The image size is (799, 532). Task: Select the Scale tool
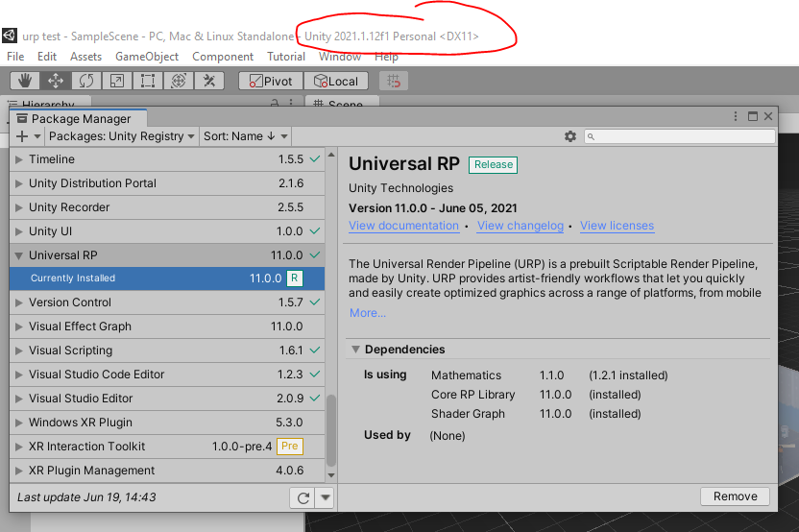117,81
